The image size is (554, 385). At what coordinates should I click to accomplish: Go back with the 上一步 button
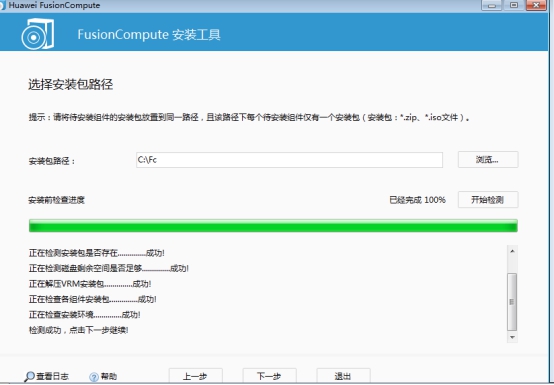195,376
